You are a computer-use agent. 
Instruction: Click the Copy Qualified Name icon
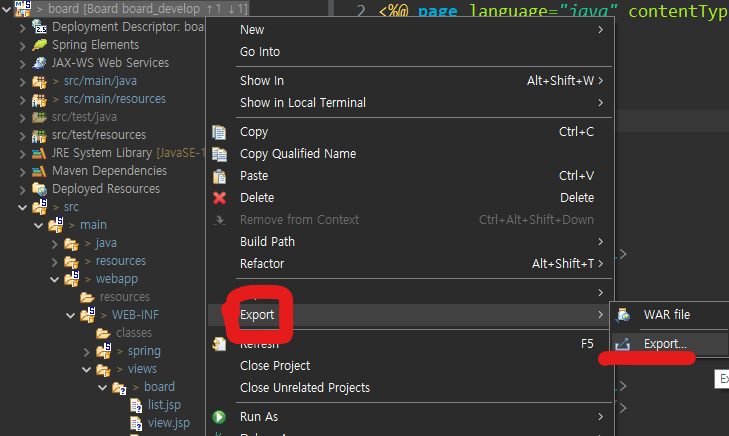(x=219, y=154)
